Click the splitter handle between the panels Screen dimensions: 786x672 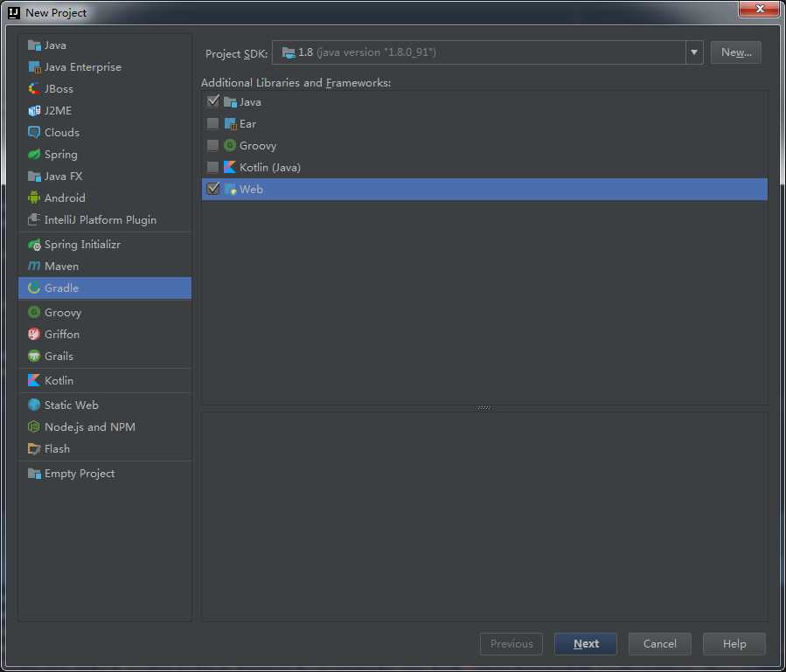click(484, 408)
